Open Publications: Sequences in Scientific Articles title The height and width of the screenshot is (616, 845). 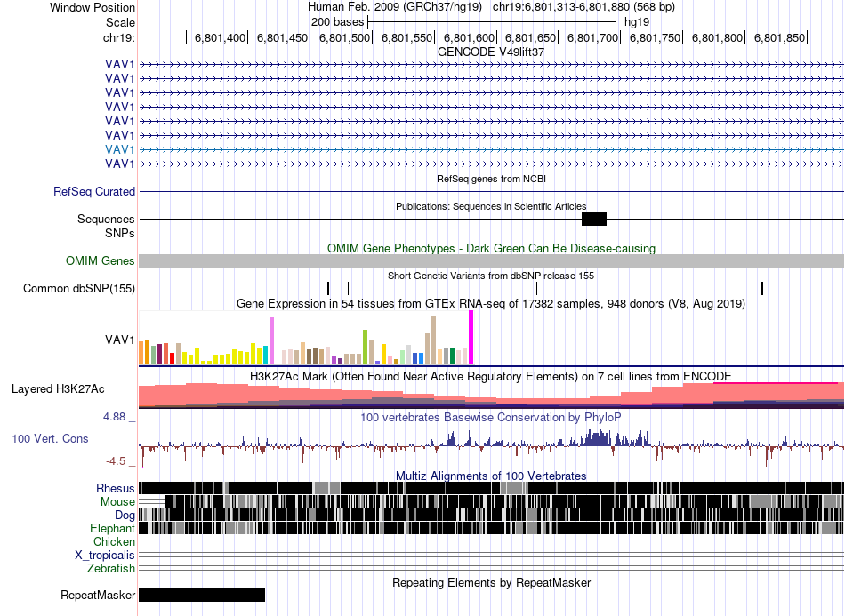(x=491, y=206)
